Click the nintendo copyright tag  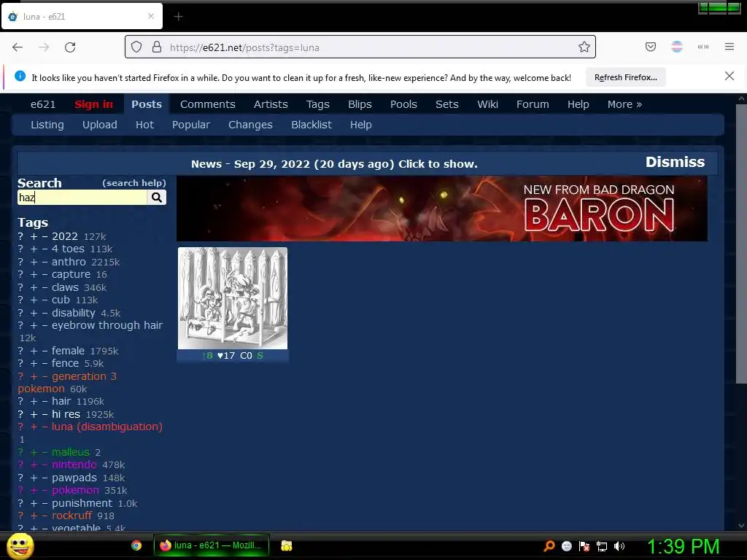74,464
